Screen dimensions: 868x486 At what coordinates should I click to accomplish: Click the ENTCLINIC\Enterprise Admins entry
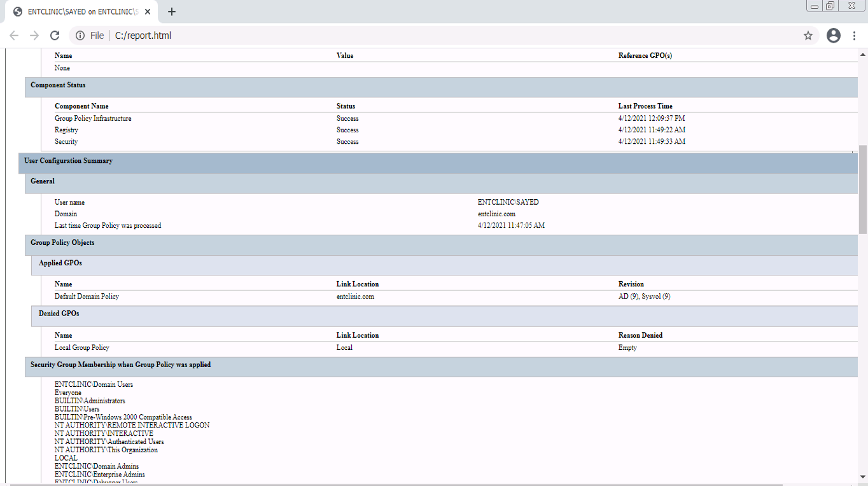point(100,475)
